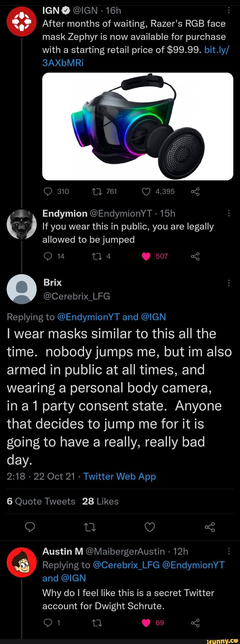Screen dimensions: 240x644
Task: Share Endymion's tweet
Action: pyautogui.click(x=195, y=256)
